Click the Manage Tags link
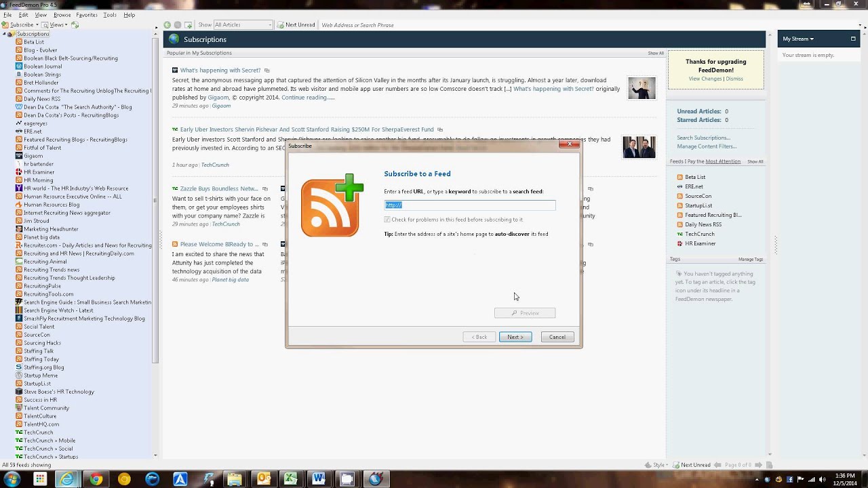Image resolution: width=868 pixels, height=488 pixels. 751,259
